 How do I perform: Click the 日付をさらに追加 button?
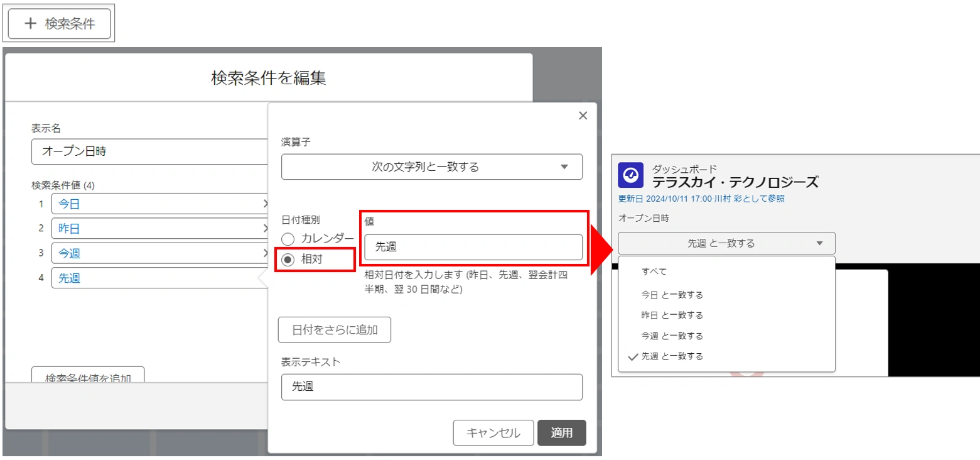(x=335, y=329)
